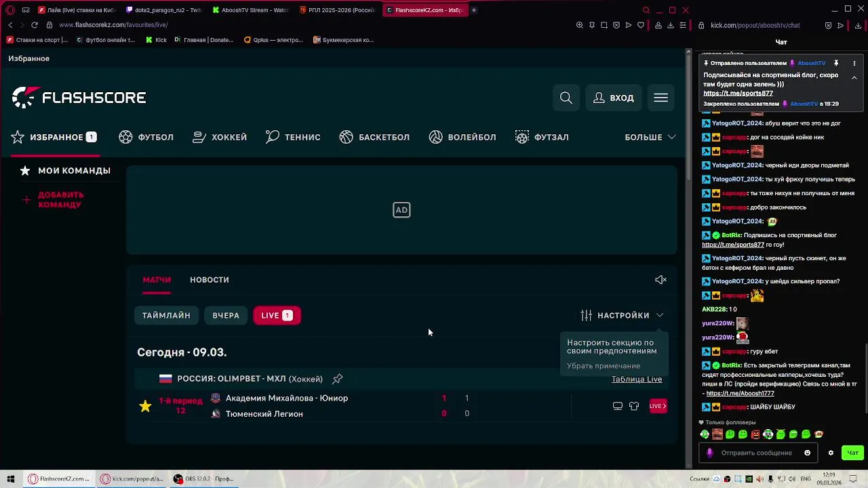This screenshot has height=488, width=868.
Task: Click the jersey icon in match row
Action: click(634, 406)
